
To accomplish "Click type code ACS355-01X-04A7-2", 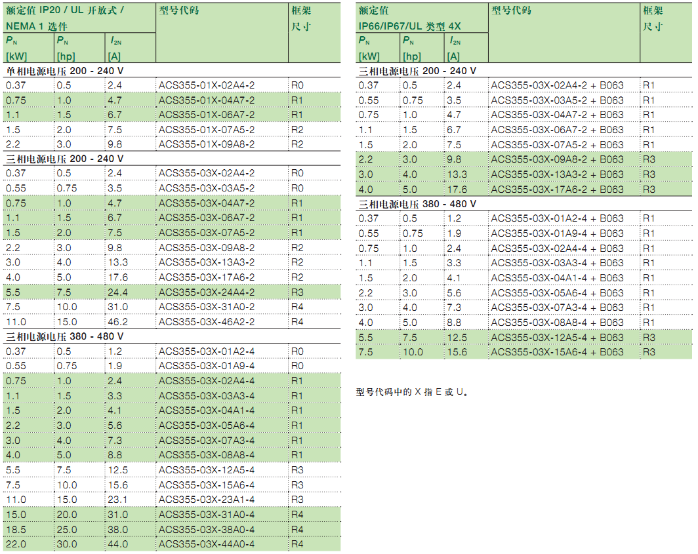I will point(207,100).
